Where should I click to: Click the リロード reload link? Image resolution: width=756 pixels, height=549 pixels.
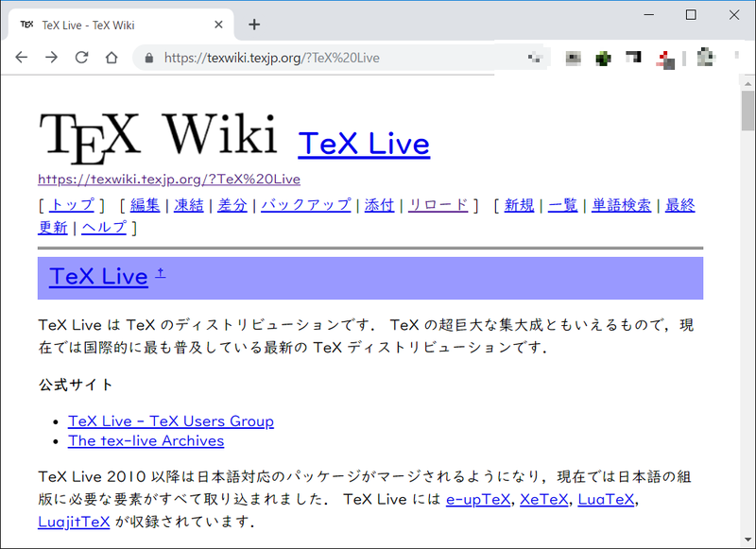pos(438,205)
